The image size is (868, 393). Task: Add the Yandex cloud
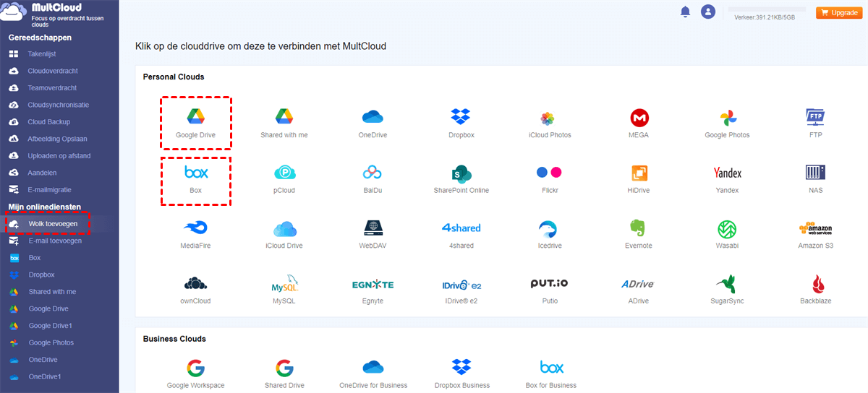pyautogui.click(x=727, y=178)
